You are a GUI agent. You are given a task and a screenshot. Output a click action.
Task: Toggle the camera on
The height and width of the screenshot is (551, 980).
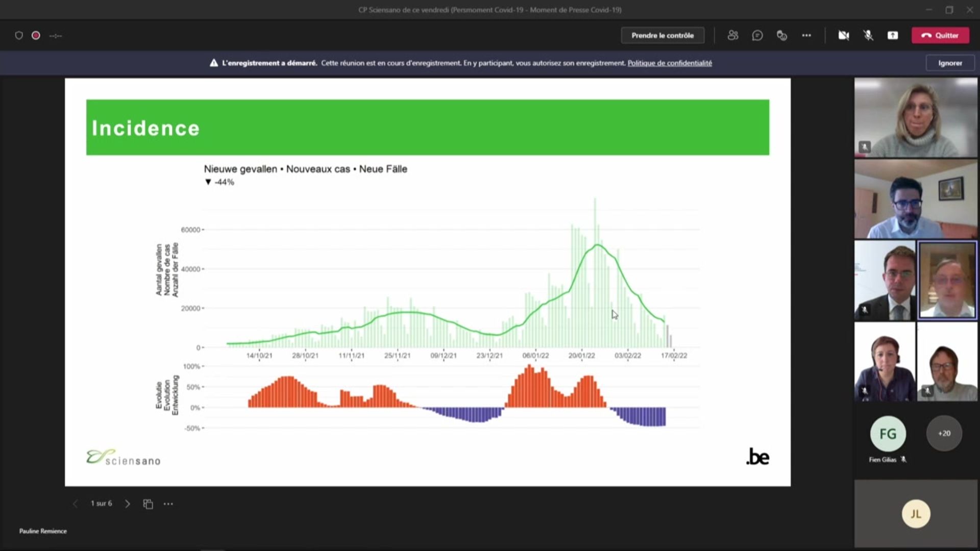(844, 35)
